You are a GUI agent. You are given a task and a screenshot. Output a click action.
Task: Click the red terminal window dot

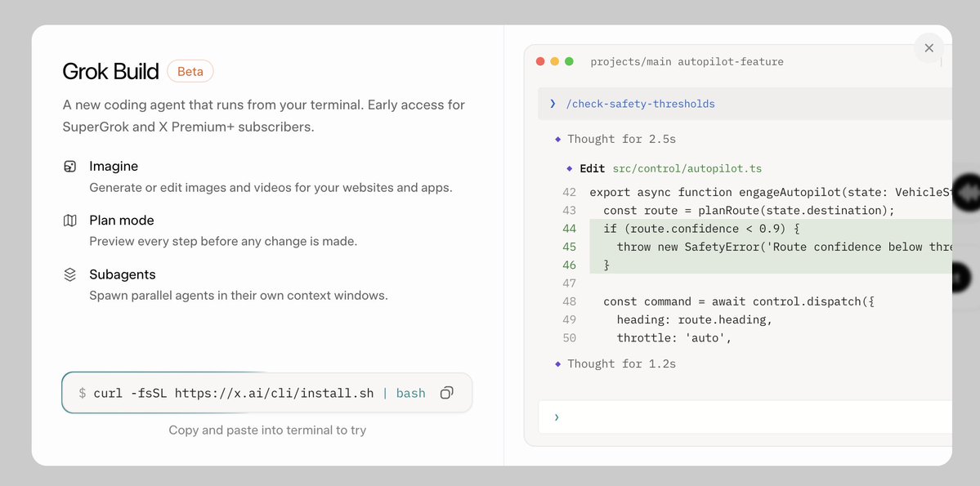(540, 61)
